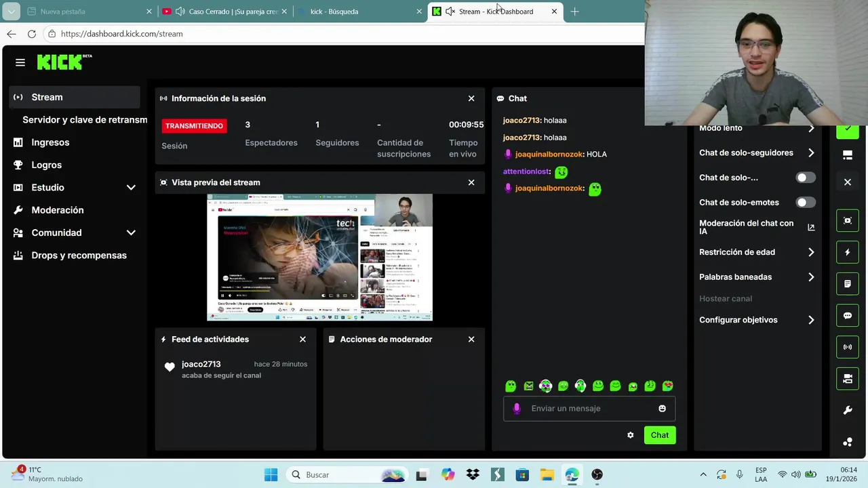Viewport: 868px width, 488px height.
Task: Open the Stream sidebar section
Action: [75, 97]
